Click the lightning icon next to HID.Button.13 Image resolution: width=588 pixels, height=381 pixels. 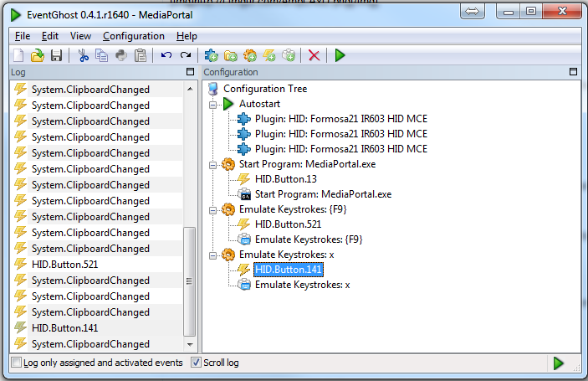[x=243, y=179]
